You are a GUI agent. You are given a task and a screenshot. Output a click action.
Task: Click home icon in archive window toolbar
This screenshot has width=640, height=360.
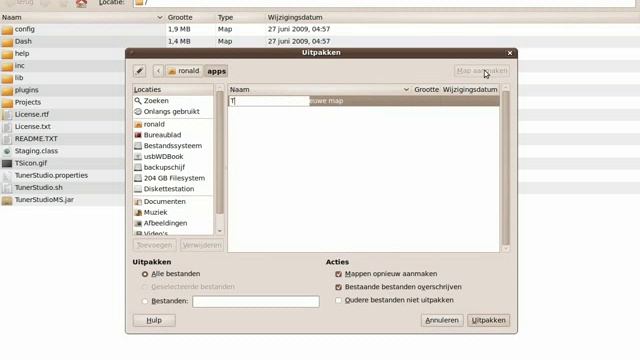click(81, 3)
